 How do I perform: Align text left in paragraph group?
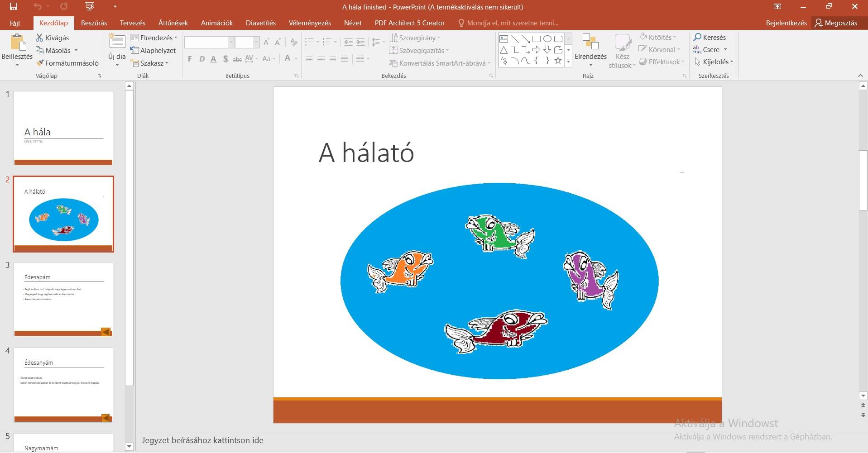click(309, 59)
